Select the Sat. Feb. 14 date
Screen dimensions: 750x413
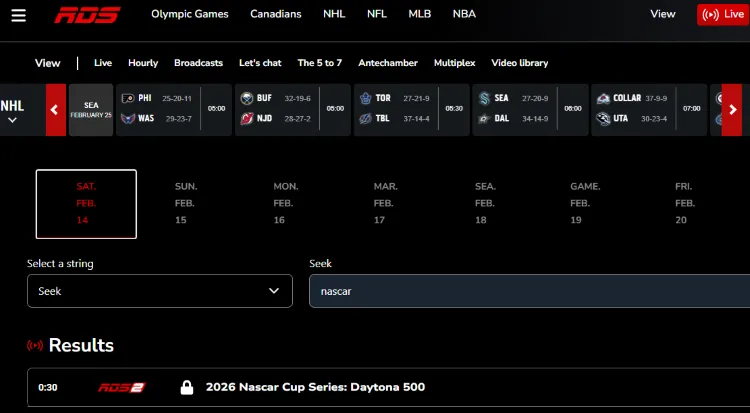point(86,203)
